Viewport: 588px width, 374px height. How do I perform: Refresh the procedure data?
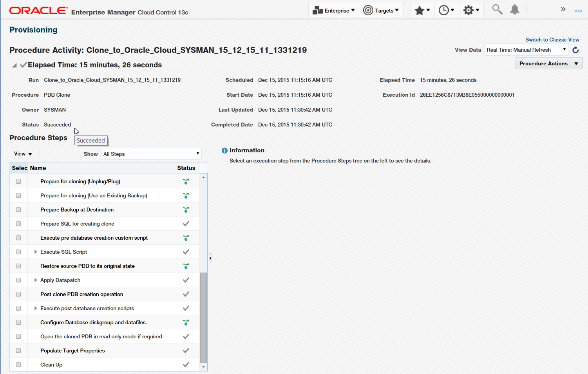tap(575, 50)
